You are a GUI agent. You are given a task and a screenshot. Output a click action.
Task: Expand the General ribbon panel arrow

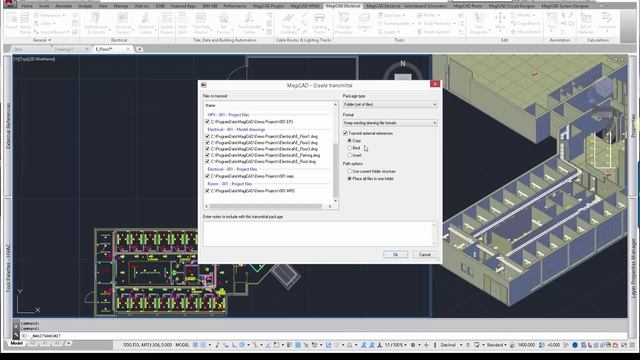click(x=49, y=40)
